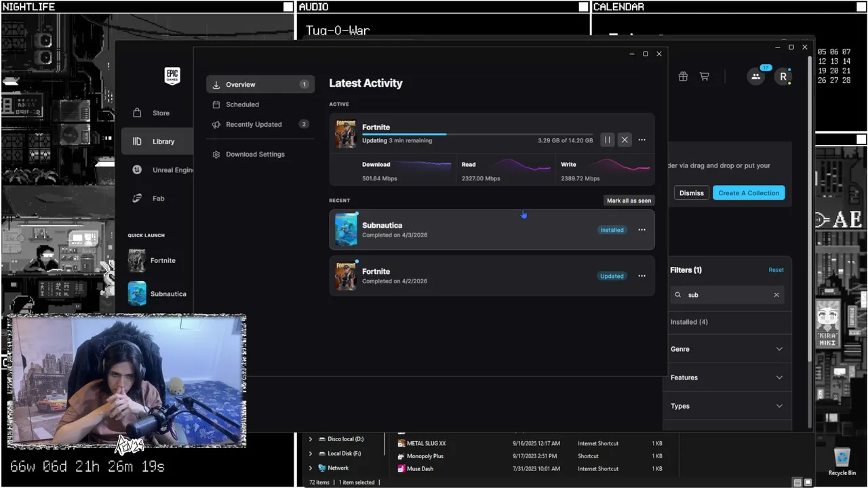Open more options for Subnautica recent entry

pos(642,230)
